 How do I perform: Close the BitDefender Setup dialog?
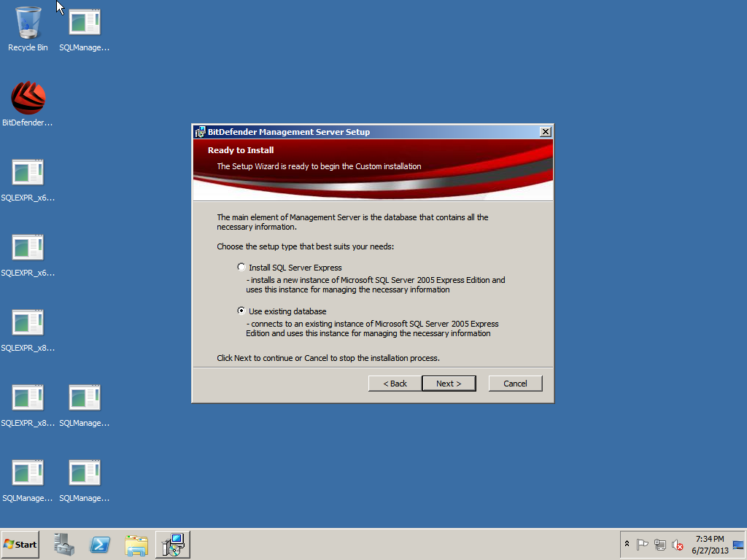click(546, 132)
